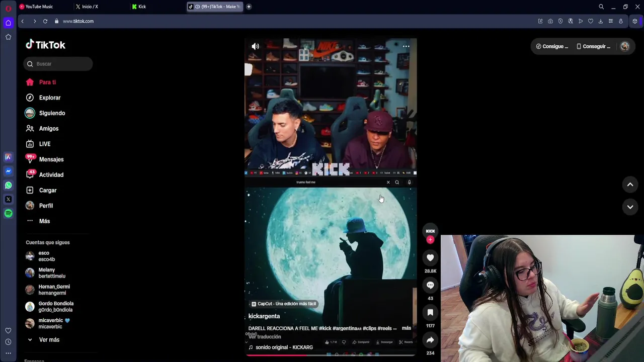Viewport: 644px width, 362px height.
Task: Click the TikTok logo
Action: (45, 45)
